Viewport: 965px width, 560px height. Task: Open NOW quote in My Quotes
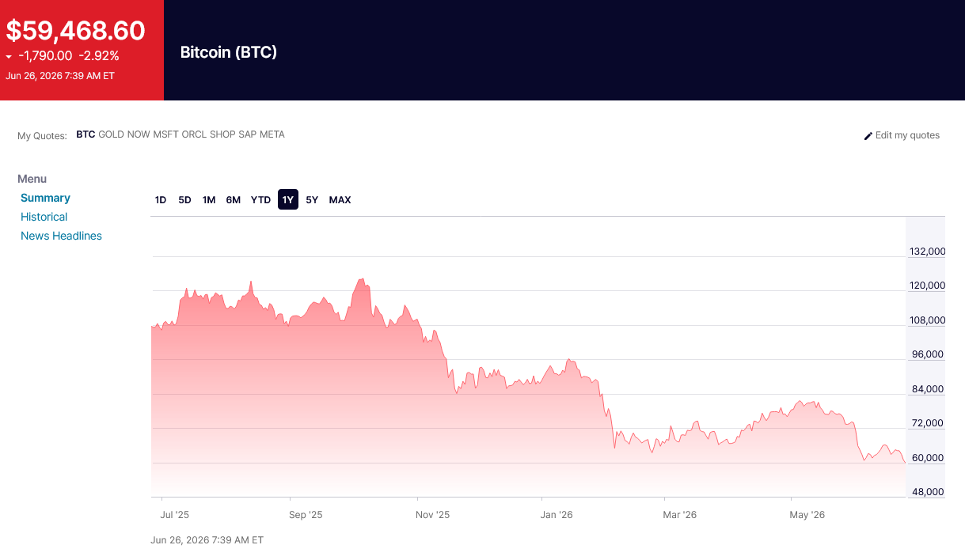(139, 134)
